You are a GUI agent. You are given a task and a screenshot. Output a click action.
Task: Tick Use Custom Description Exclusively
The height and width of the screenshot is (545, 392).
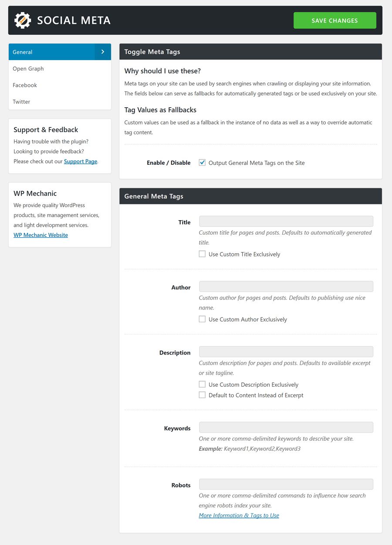(202, 385)
